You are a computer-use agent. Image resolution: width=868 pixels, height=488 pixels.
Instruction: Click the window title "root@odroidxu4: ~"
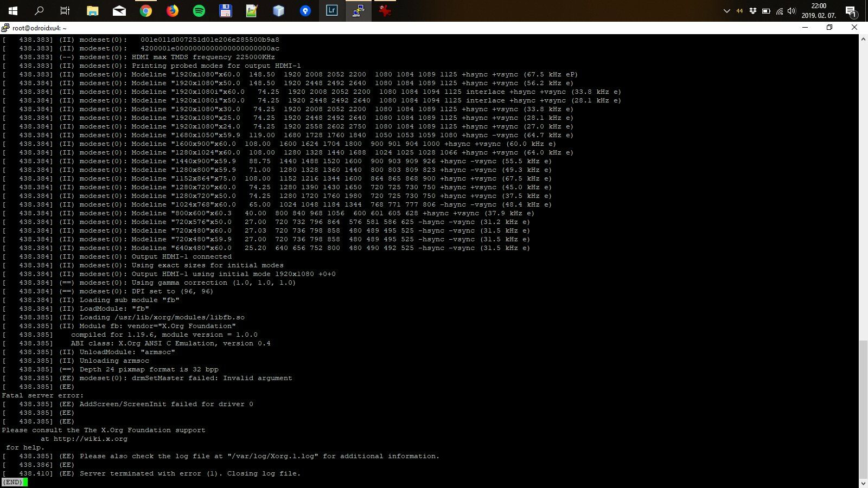click(x=40, y=28)
